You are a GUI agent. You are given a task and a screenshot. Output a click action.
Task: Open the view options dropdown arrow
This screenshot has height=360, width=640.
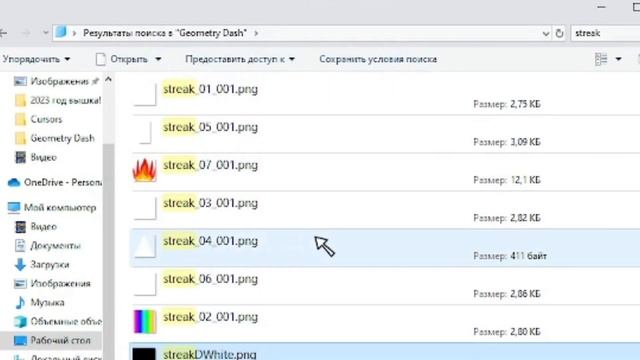[618, 59]
